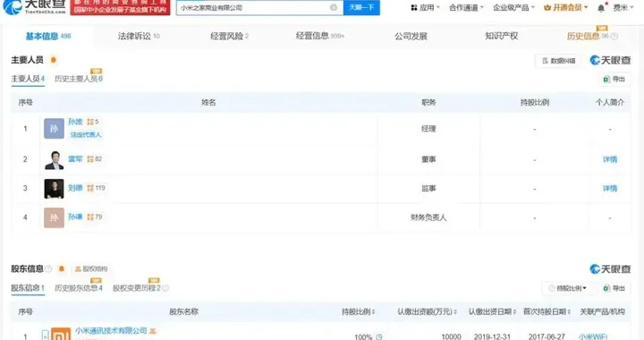Click the 雷军 photo thumbnail
Image resolution: width=644 pixels, height=340 pixels.
pos(55,160)
